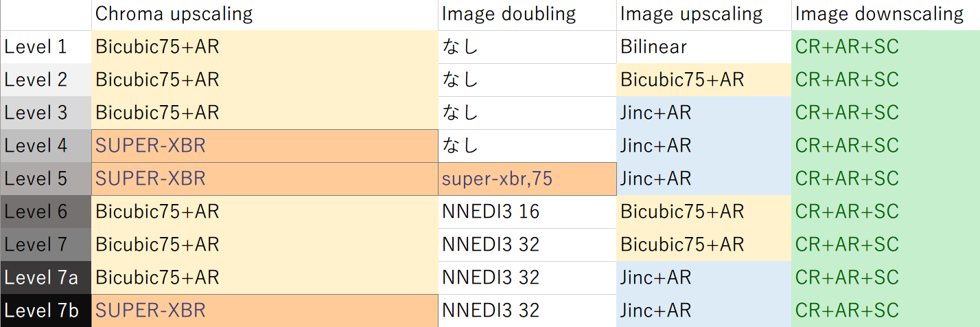Click Level 5's SUPER-XBR chroma upscaling cell

click(264, 179)
